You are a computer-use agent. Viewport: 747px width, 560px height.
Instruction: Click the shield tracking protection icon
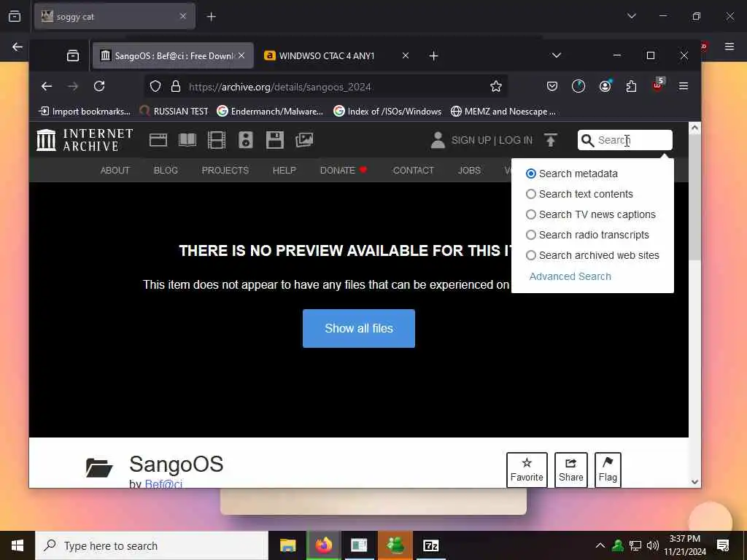point(155,86)
